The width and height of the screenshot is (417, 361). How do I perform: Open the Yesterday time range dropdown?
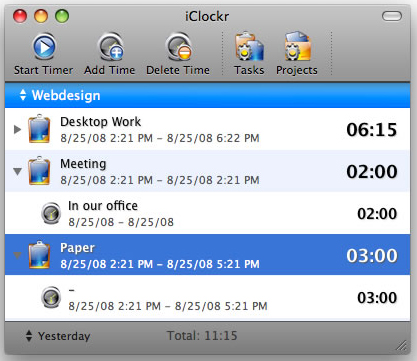(x=58, y=336)
